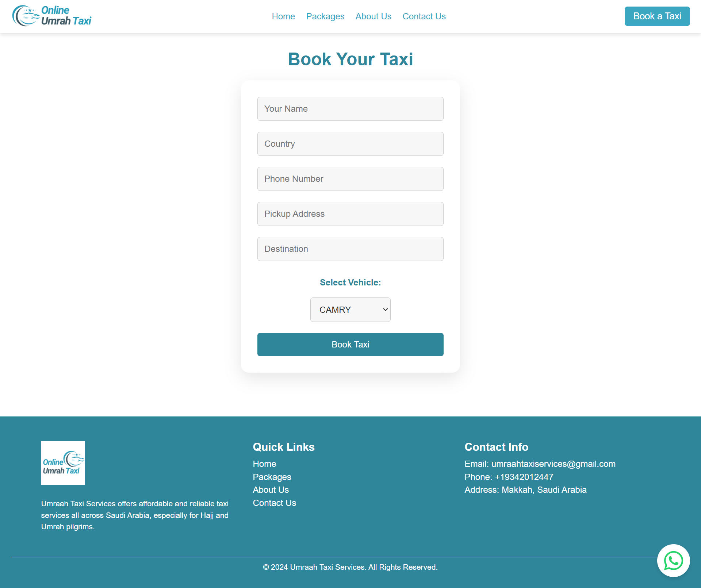Image resolution: width=701 pixels, height=588 pixels.
Task: Click the Contact Us navigation menu icon
Action: coord(424,16)
